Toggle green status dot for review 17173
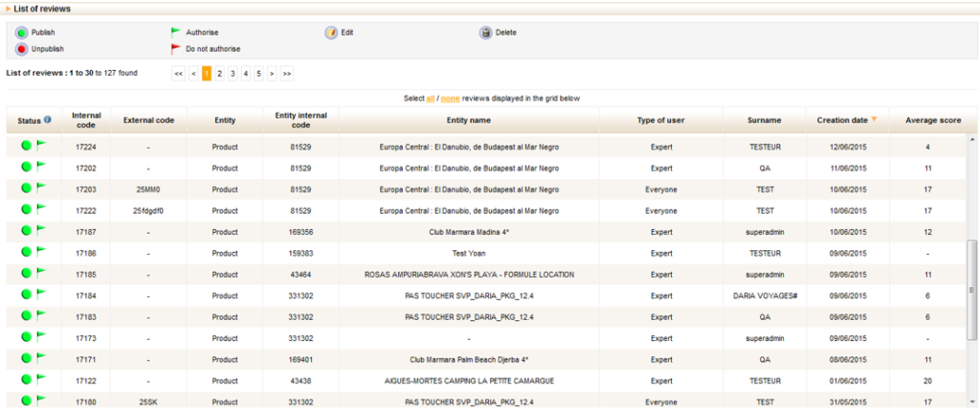Screen dimensions: 980x411 (27, 337)
